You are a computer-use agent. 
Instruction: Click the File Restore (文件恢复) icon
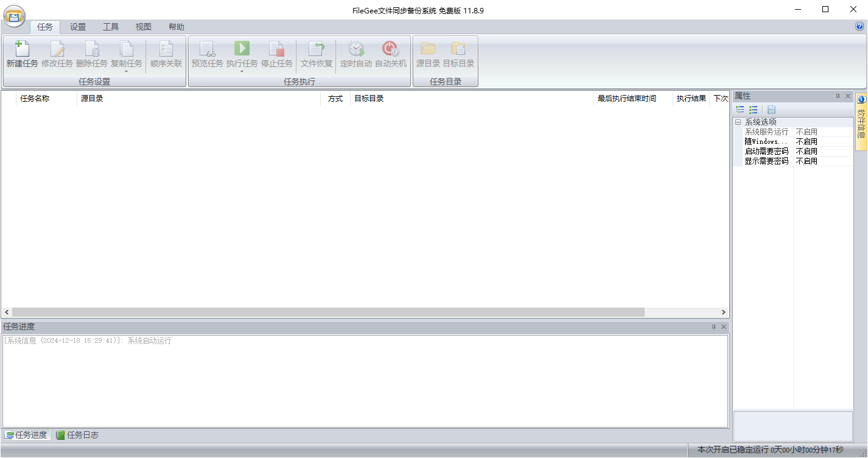[317, 49]
